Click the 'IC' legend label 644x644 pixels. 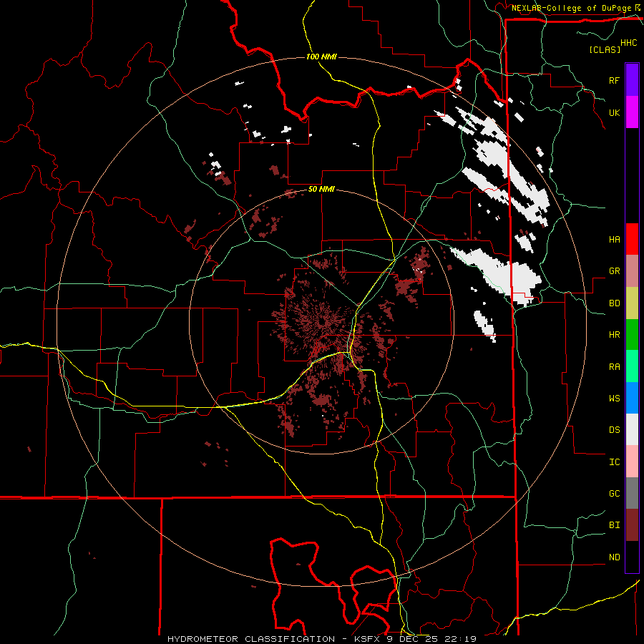click(x=614, y=462)
